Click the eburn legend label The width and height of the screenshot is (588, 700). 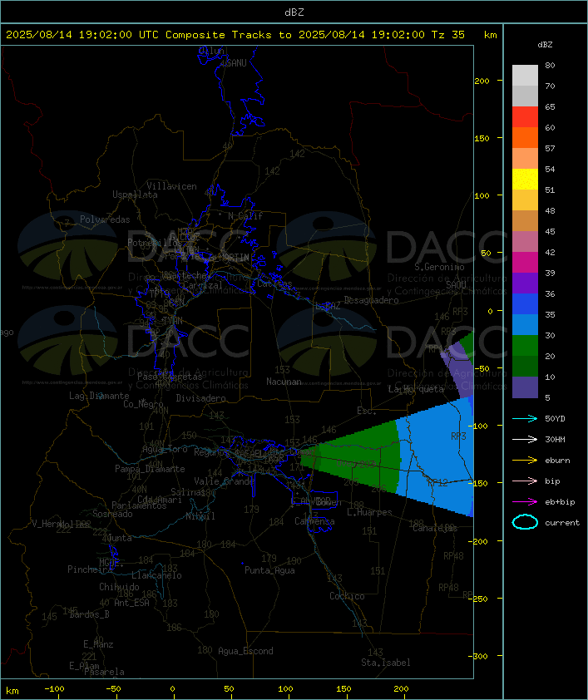point(557,461)
